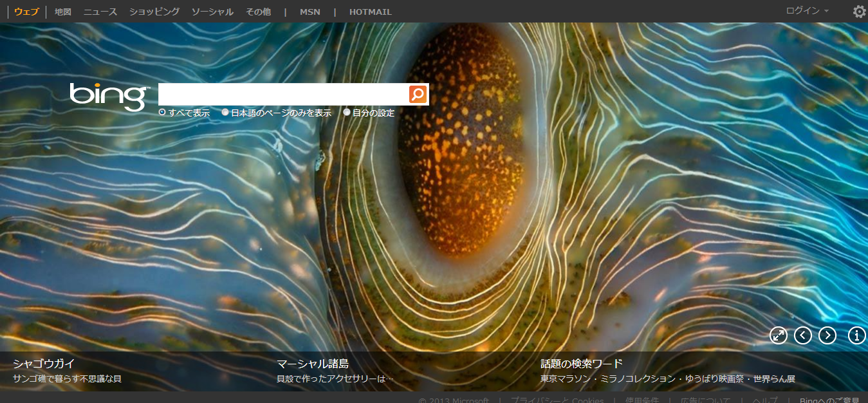Switch to the 地図 tab
Viewport: 868px width, 403px height.
63,12
